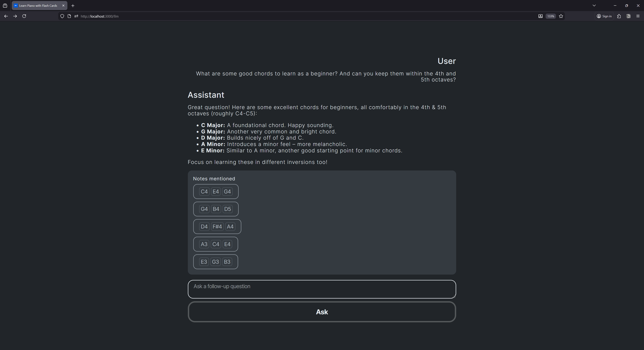Expand the browser sidebar panel
Image resolution: width=644 pixels, height=350 pixels.
(x=5, y=6)
